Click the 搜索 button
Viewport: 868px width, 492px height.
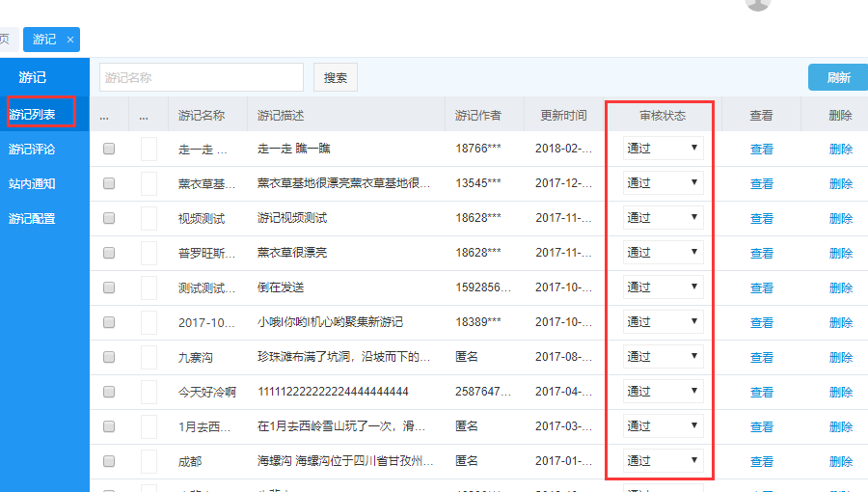tap(336, 78)
